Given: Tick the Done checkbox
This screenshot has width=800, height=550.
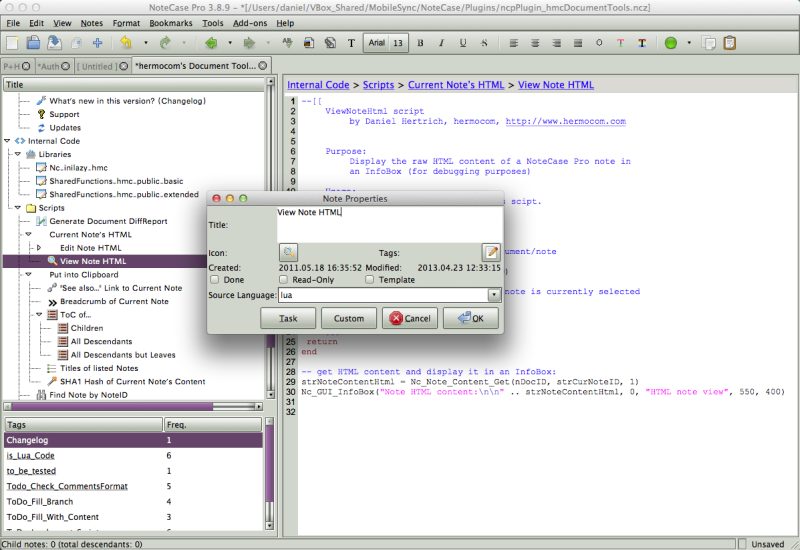Looking at the screenshot, I should click(x=214, y=280).
